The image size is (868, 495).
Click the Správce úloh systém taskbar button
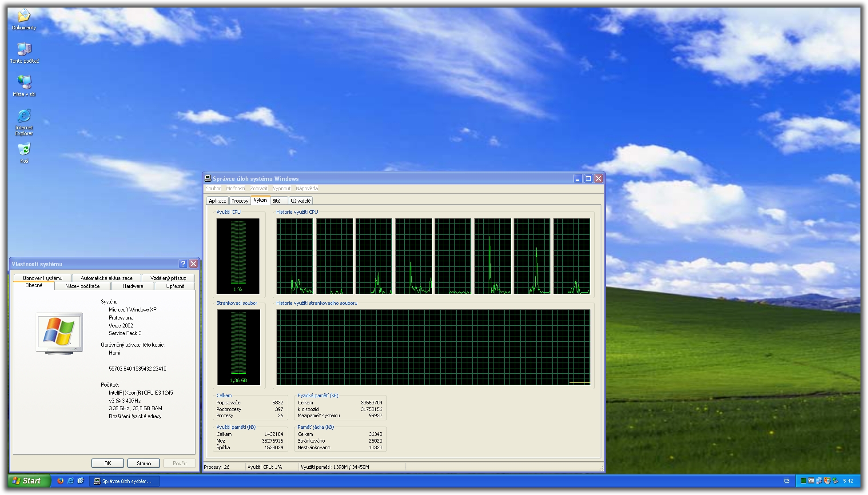tap(124, 481)
